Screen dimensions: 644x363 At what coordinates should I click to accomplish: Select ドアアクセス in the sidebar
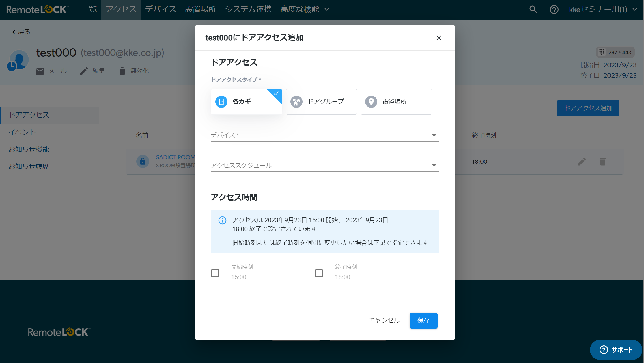50,115
